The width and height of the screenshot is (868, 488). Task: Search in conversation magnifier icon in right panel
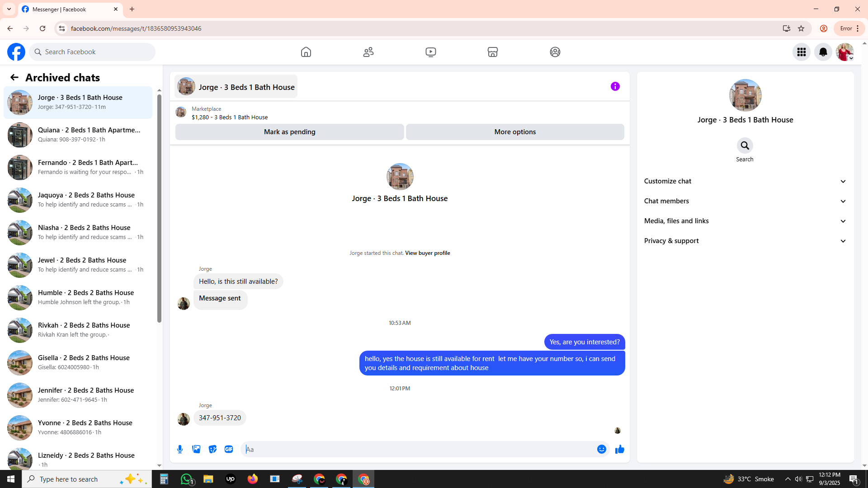(745, 145)
